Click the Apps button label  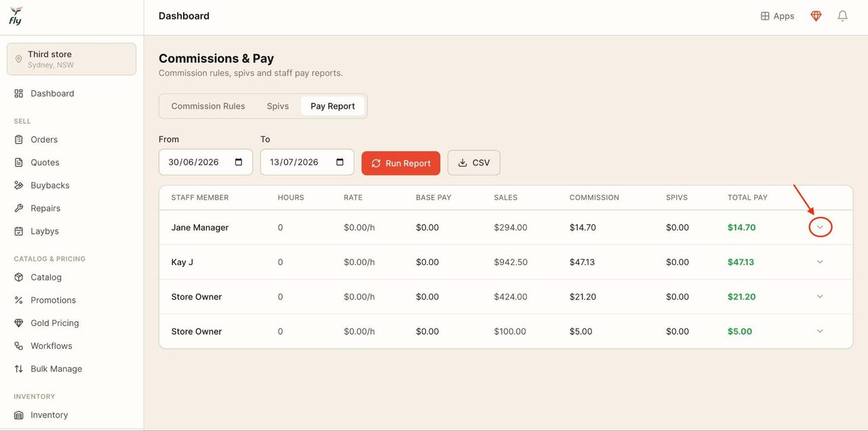point(784,16)
